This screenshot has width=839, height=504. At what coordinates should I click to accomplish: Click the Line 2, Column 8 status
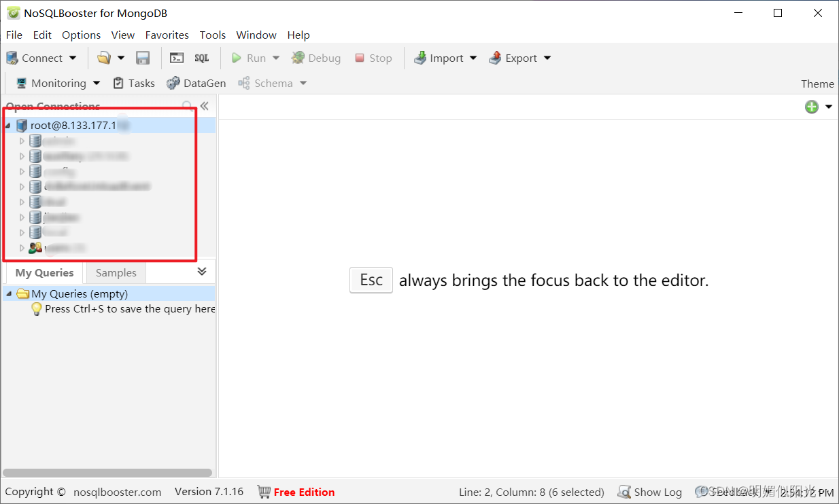point(532,492)
